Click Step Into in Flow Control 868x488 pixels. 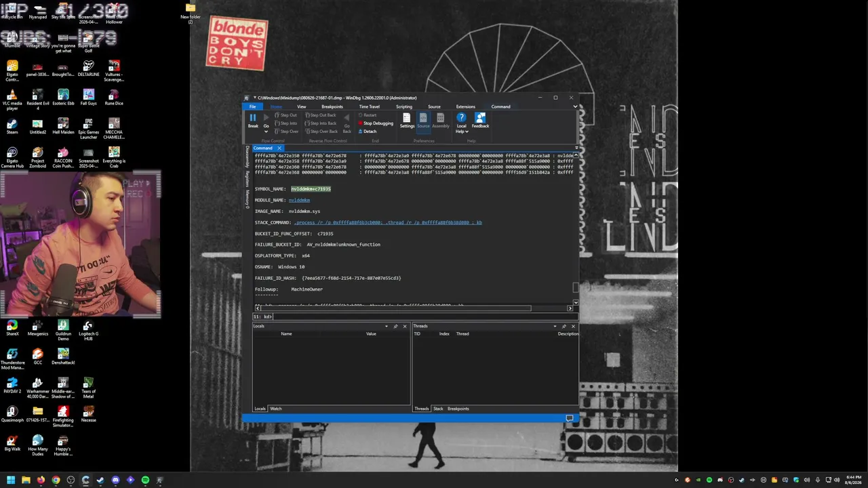point(285,123)
